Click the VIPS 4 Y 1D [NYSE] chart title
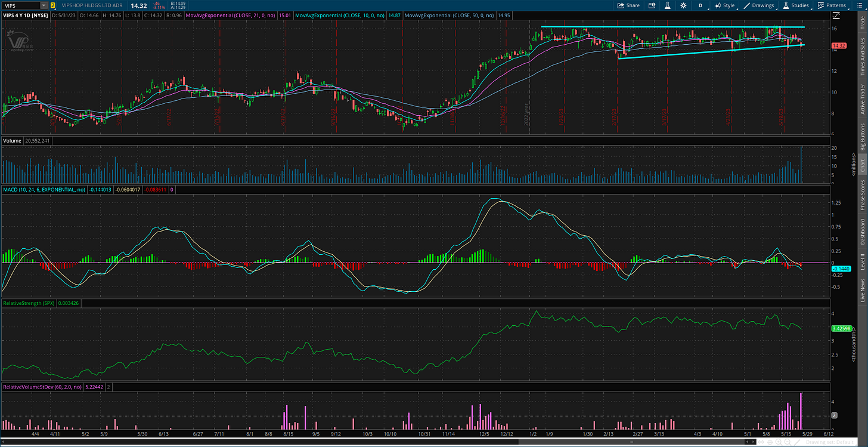The image size is (868, 447). (24, 14)
